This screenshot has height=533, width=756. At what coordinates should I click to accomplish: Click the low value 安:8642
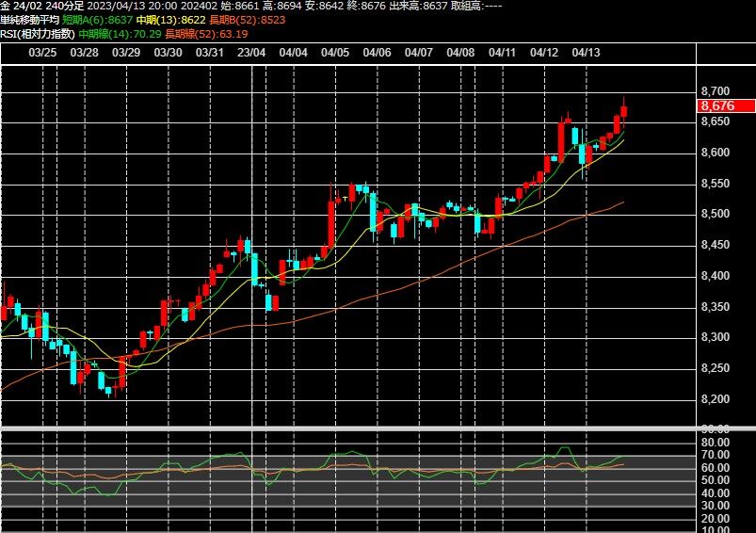click(x=325, y=6)
